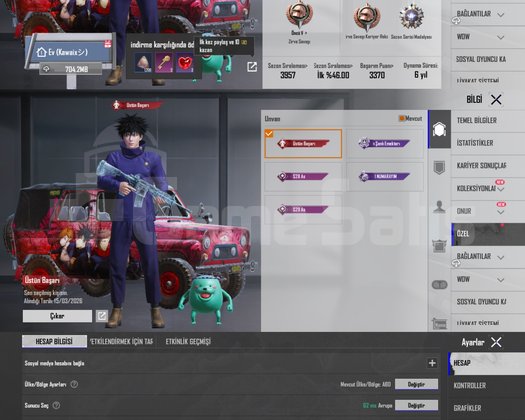Open the KONTROLLER settings category
Screen dimensions: 525x420
coord(470,386)
